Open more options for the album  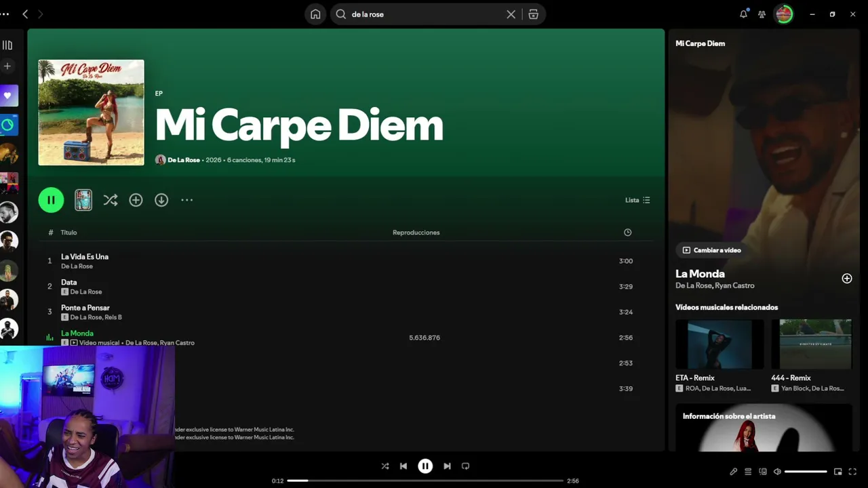[x=187, y=200]
